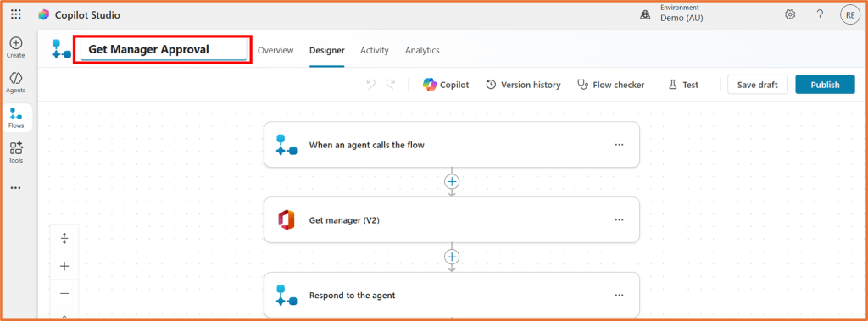This screenshot has width=868, height=321.
Task: Click the Publish button
Action: [x=825, y=85]
